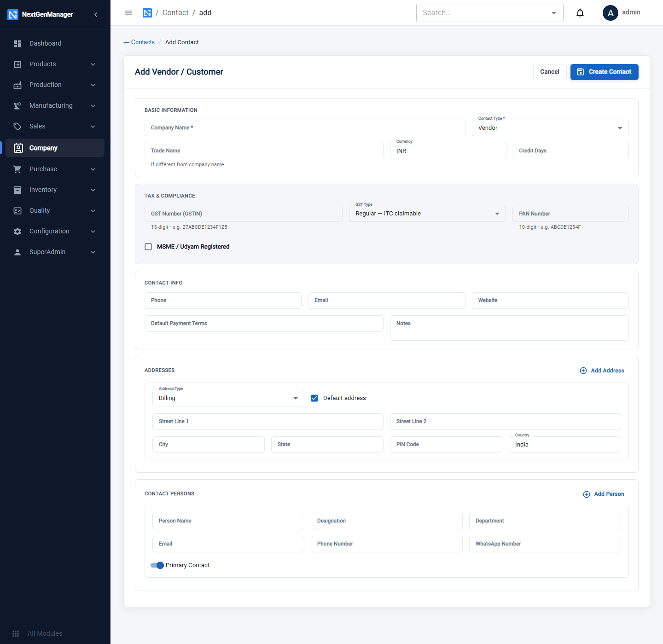Focus the Default Payment Terms field
This screenshot has width=663, height=644.
pos(264,324)
